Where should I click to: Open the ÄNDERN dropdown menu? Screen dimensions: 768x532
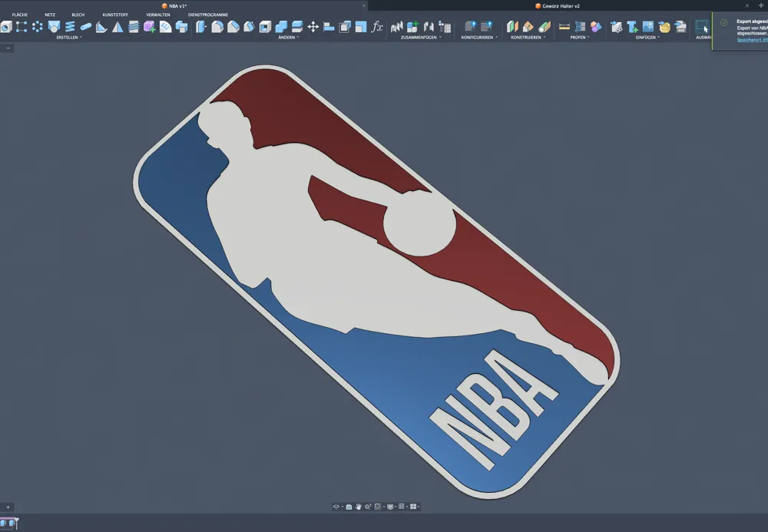(288, 37)
